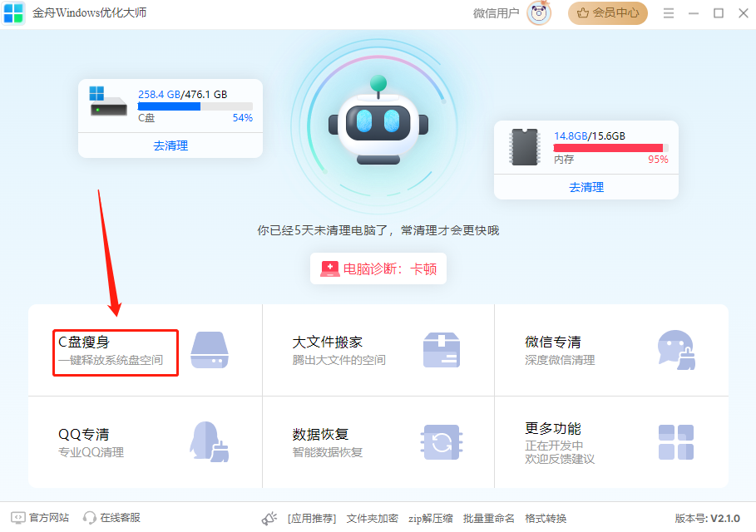Click the 更多功能 grid icon

tap(675, 441)
